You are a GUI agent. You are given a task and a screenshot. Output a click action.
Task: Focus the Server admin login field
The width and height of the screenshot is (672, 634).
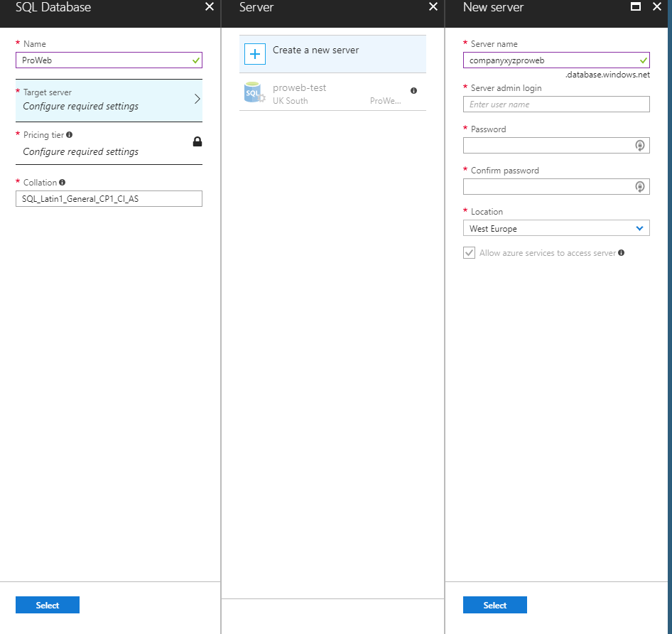click(556, 104)
